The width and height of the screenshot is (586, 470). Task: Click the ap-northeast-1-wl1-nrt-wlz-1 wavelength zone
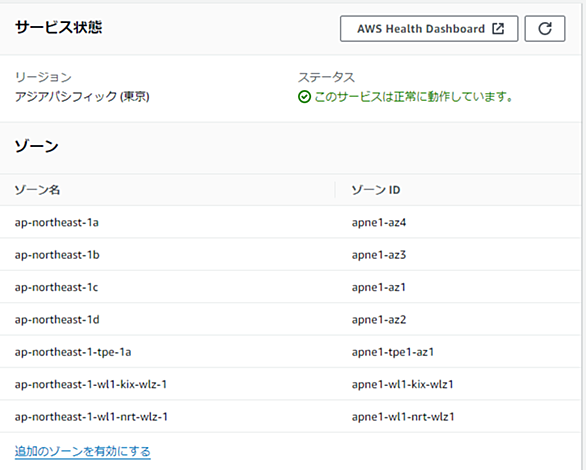point(91,417)
